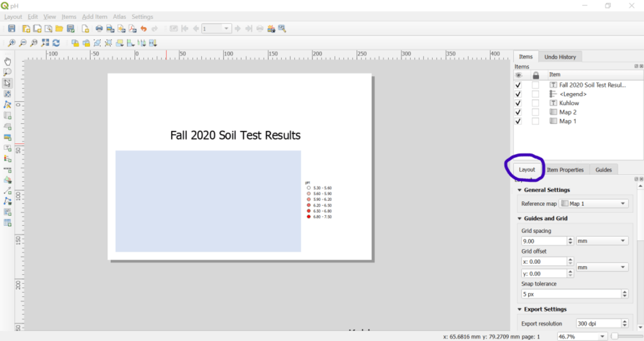Click the Save Project icon
Viewport: 644px width, 341px height.
pyautogui.click(x=11, y=29)
